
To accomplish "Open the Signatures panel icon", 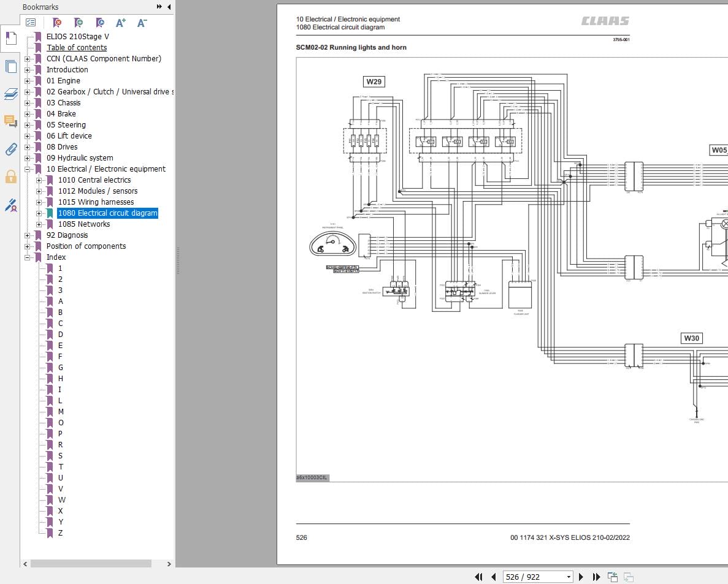I will [10, 205].
